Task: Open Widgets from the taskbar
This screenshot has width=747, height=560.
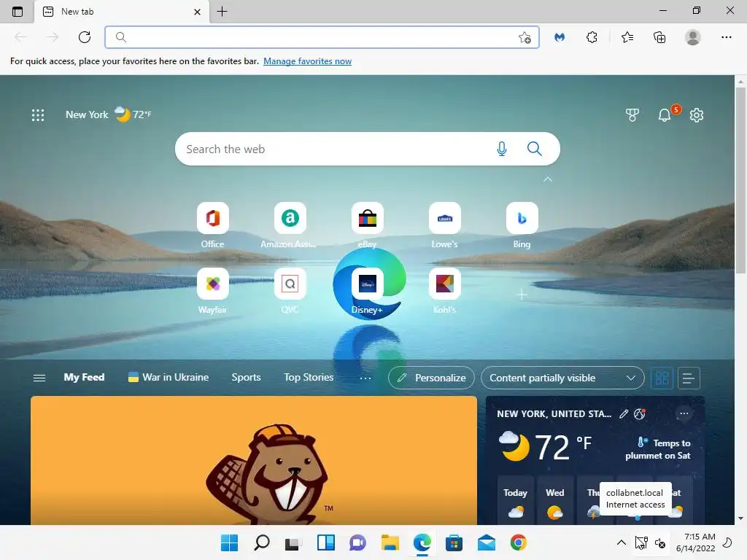Action: (x=326, y=542)
